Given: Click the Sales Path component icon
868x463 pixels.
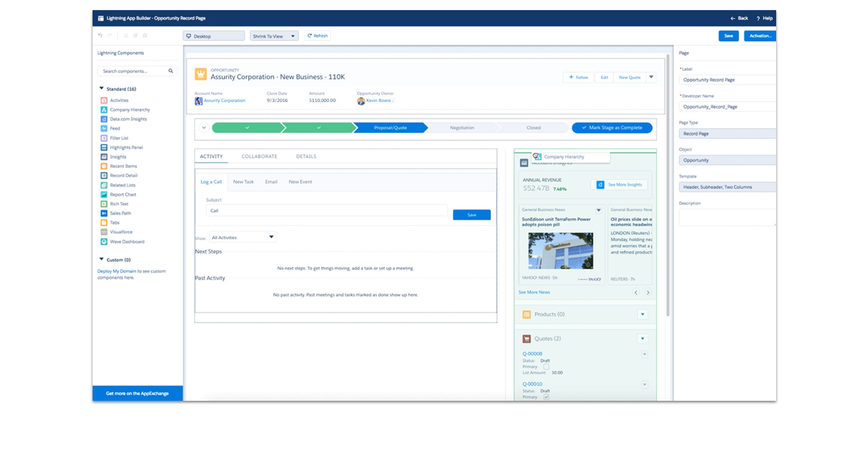Looking at the screenshot, I should (x=104, y=213).
